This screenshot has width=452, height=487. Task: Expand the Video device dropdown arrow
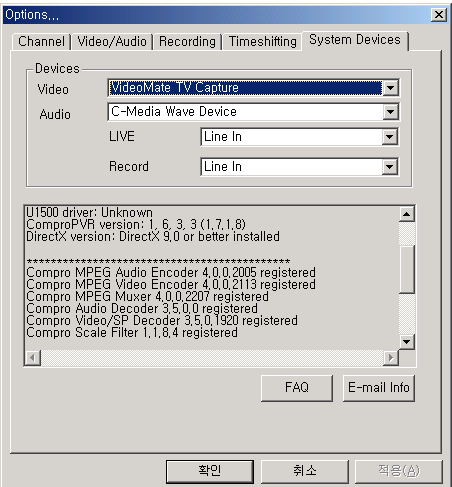point(390,88)
